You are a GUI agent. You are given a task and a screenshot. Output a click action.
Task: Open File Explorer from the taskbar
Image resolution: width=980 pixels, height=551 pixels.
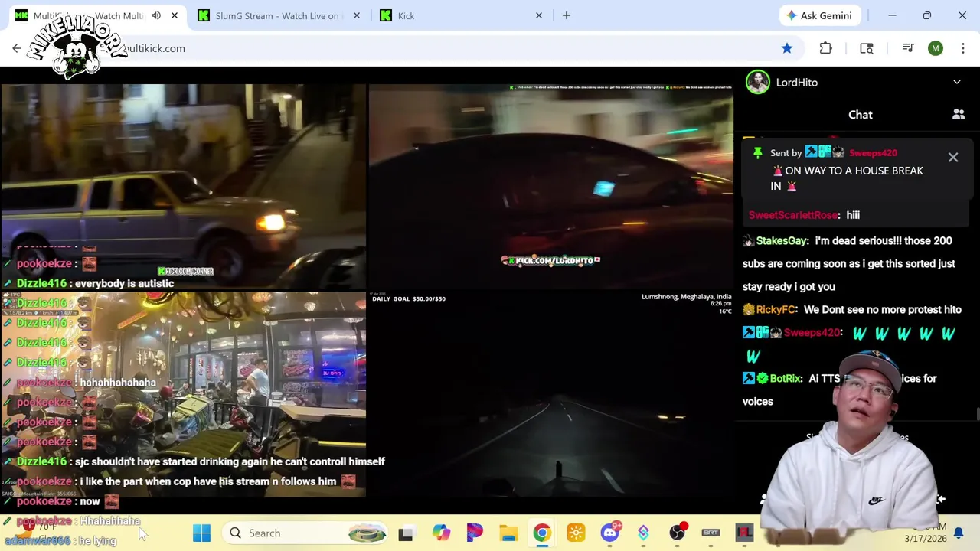point(508,533)
